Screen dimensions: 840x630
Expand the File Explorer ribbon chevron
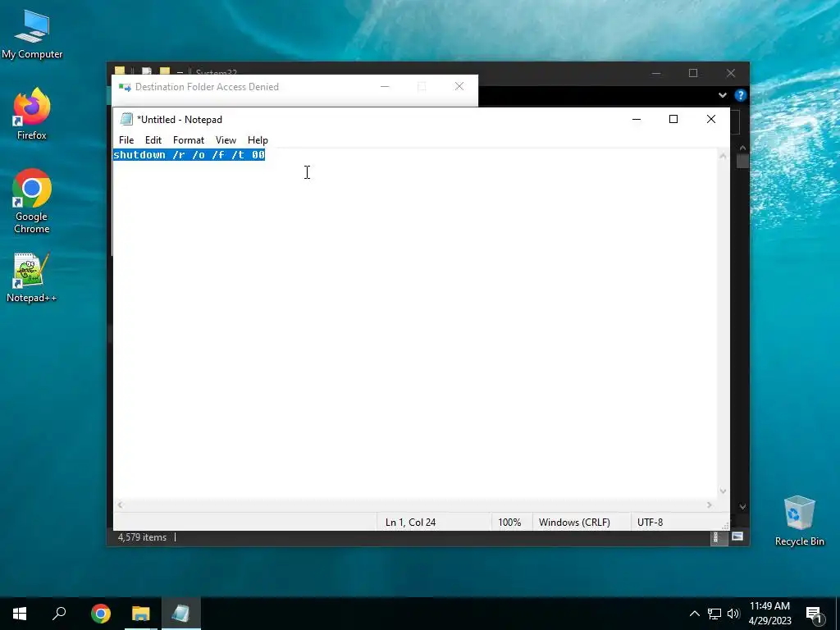click(723, 95)
